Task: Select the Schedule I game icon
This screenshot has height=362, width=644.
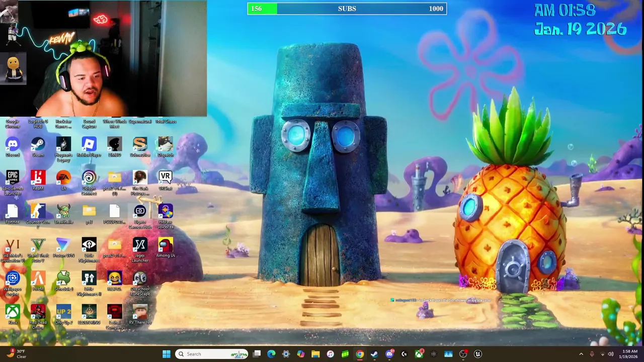Action: (63, 281)
